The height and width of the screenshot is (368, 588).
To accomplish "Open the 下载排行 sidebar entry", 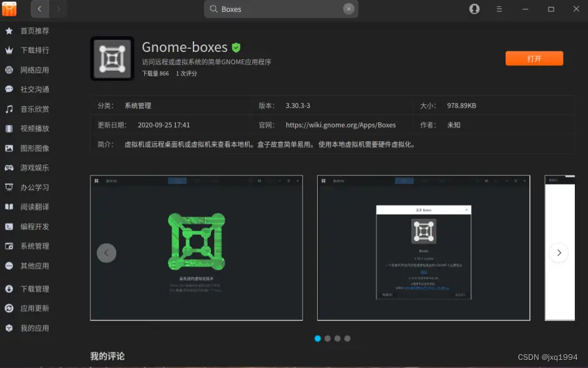I will point(34,51).
